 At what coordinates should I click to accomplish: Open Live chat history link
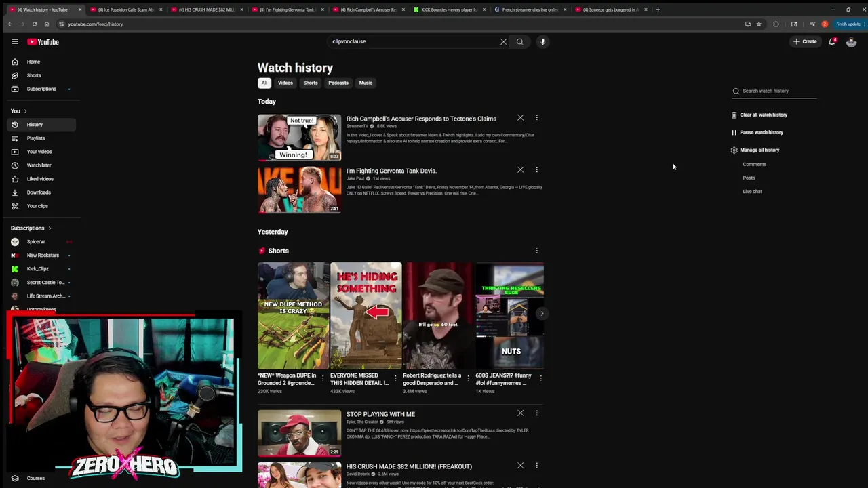tap(752, 191)
